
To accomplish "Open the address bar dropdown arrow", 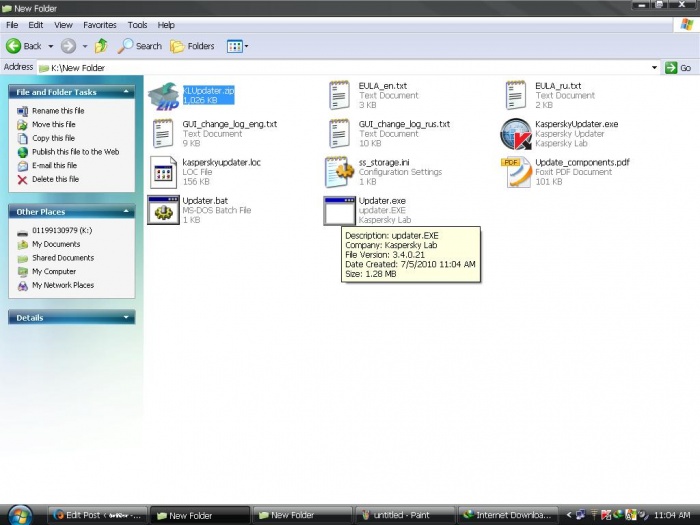I will click(x=655, y=67).
